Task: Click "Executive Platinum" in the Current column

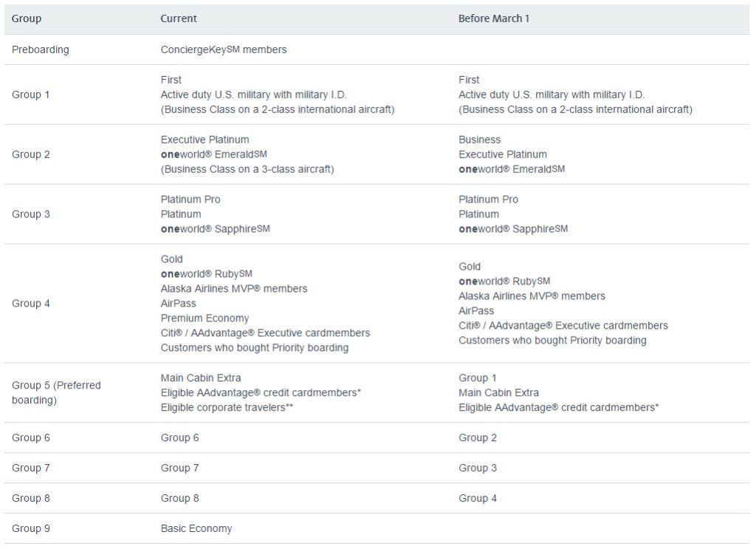Action: click(205, 140)
